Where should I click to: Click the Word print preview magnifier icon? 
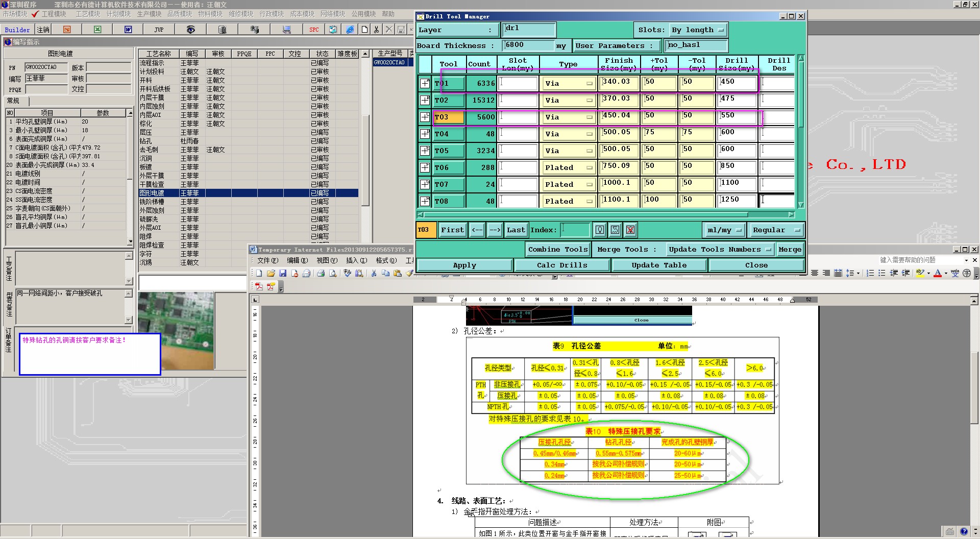click(x=332, y=273)
